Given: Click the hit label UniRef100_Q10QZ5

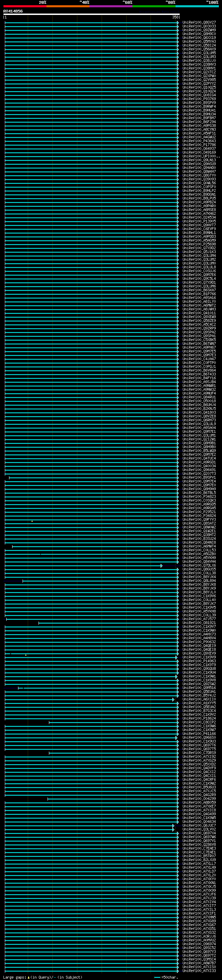Looking at the screenshot, I should pos(199,88).
